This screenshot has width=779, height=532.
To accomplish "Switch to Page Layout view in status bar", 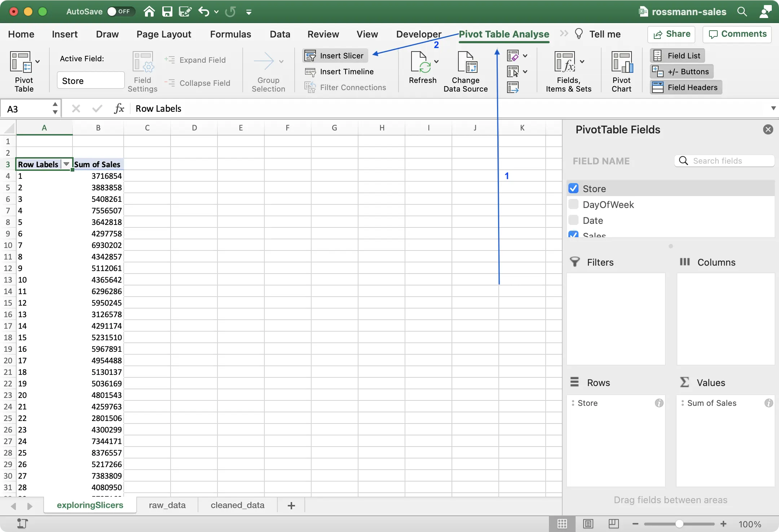I will pyautogui.click(x=588, y=524).
